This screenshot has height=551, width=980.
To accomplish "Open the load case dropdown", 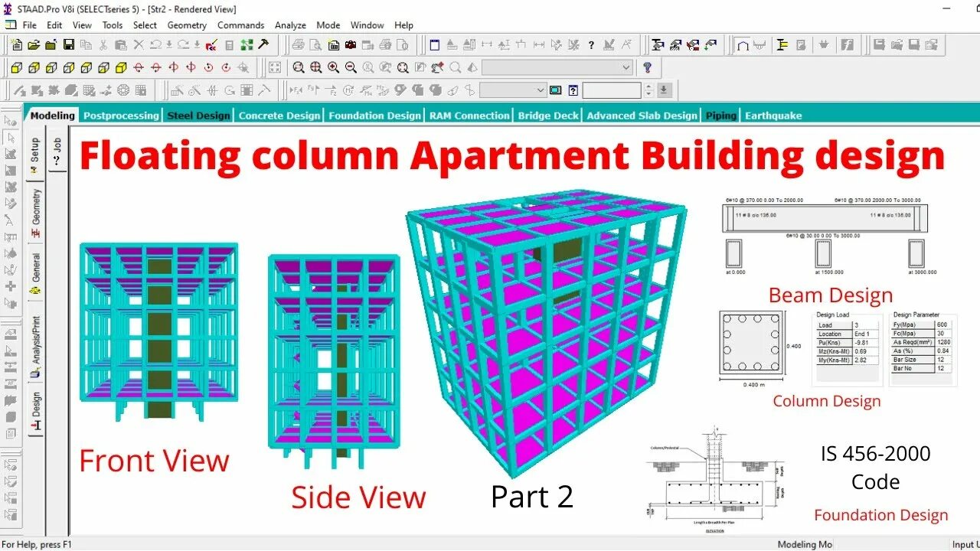I will pyautogui.click(x=557, y=67).
